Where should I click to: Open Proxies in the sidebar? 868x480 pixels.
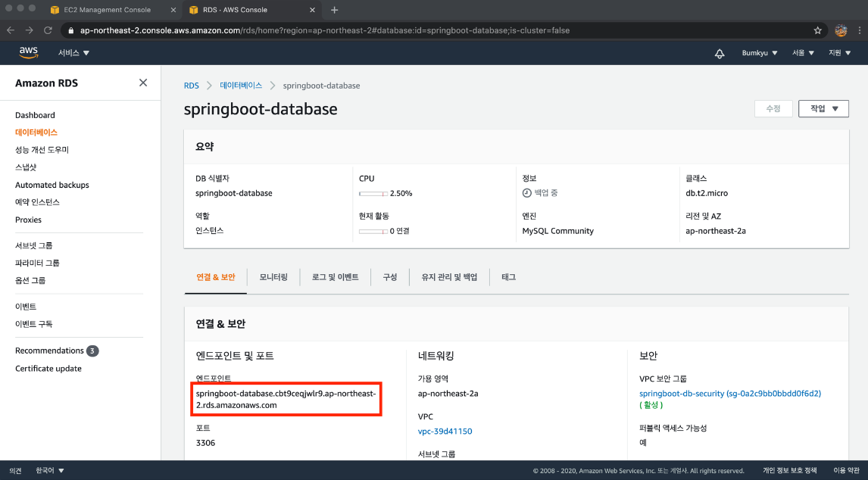(x=28, y=220)
